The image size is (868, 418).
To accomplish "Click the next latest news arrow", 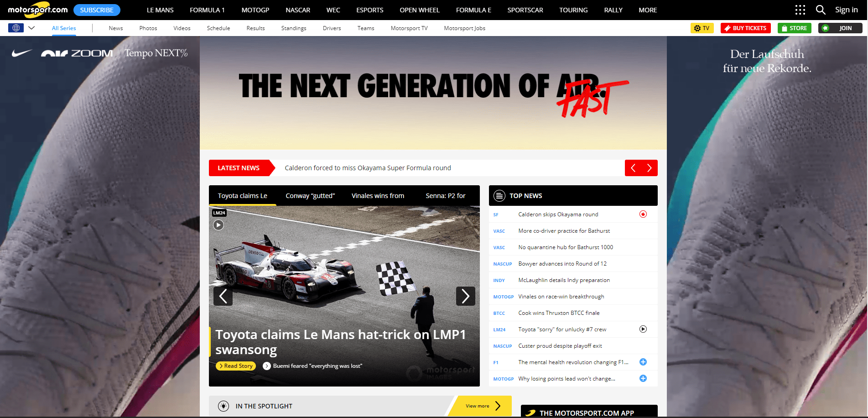I will (650, 168).
